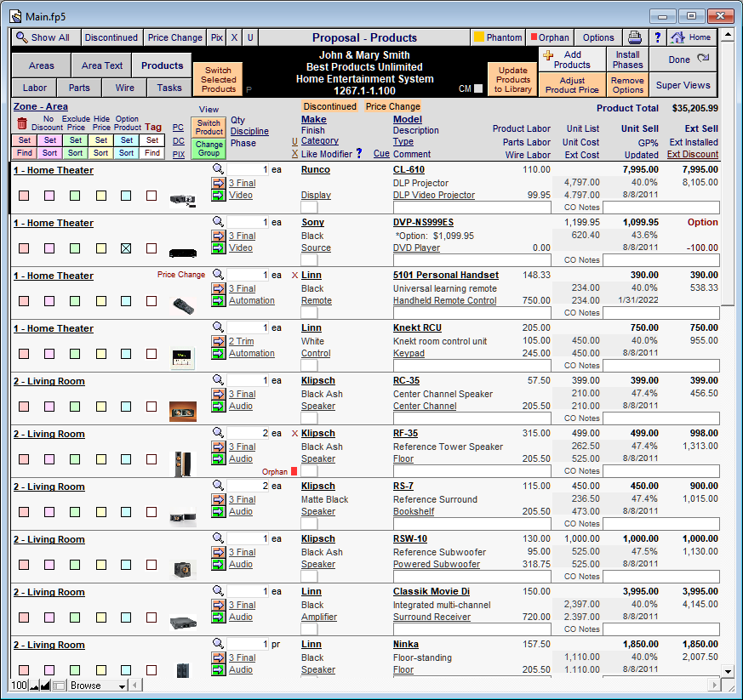This screenshot has width=743, height=700.
Task: Click the printer icon in top toolbar
Action: click(x=635, y=37)
